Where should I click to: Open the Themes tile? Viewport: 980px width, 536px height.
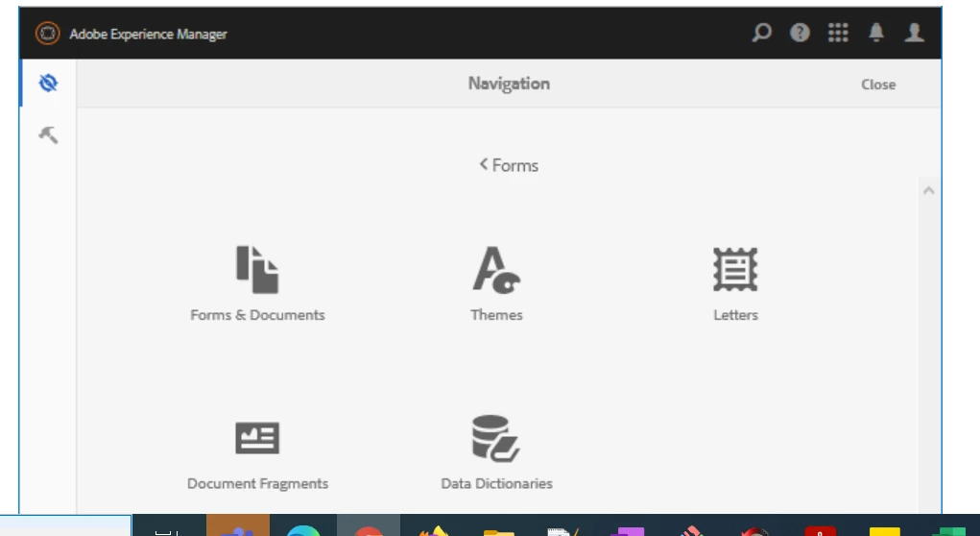[x=496, y=283]
